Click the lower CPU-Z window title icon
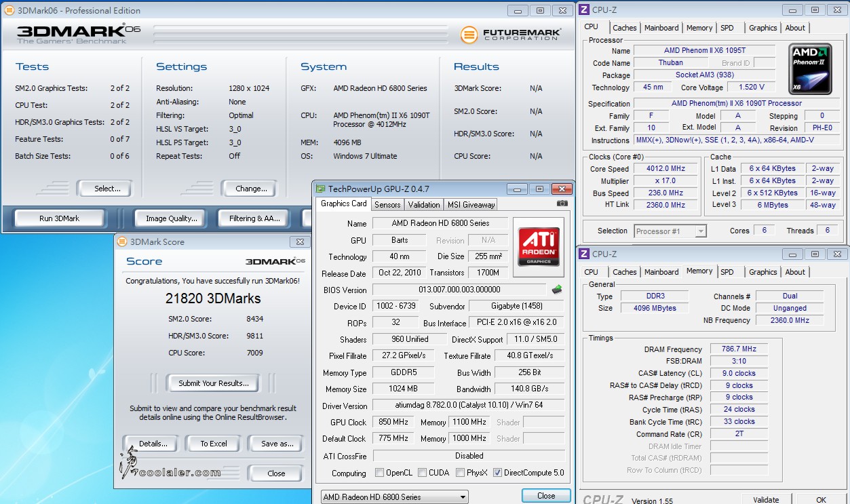This screenshot has height=504, width=850. tap(583, 254)
